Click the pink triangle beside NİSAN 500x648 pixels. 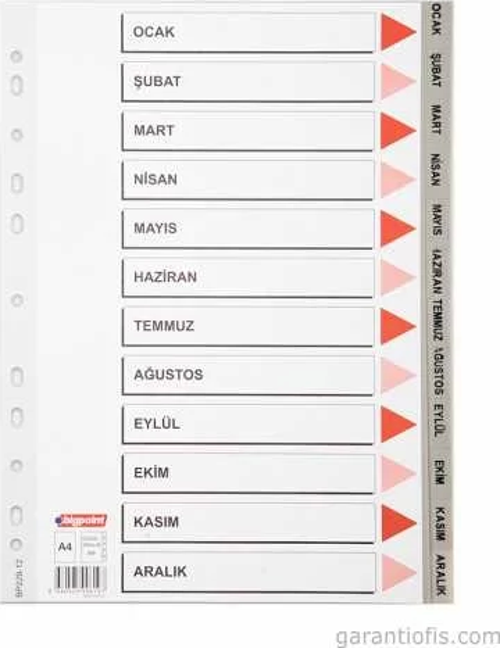pyautogui.click(x=398, y=179)
